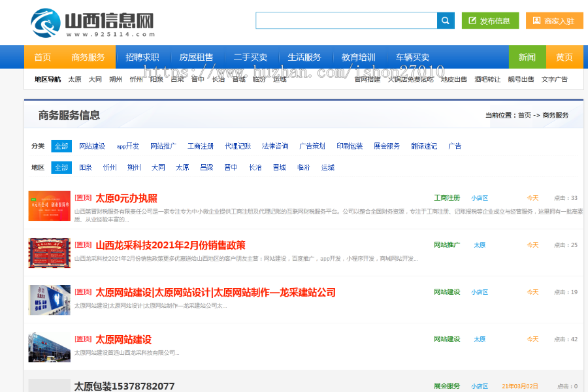Select 全部 in the 地区 filter
The width and height of the screenshot is (588, 392).
61,167
